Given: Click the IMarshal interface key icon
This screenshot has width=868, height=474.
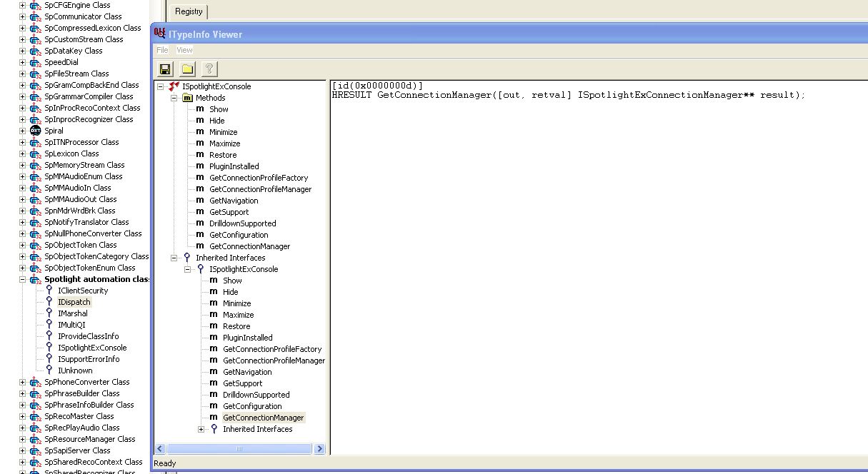Looking at the screenshot, I should click(49, 313).
